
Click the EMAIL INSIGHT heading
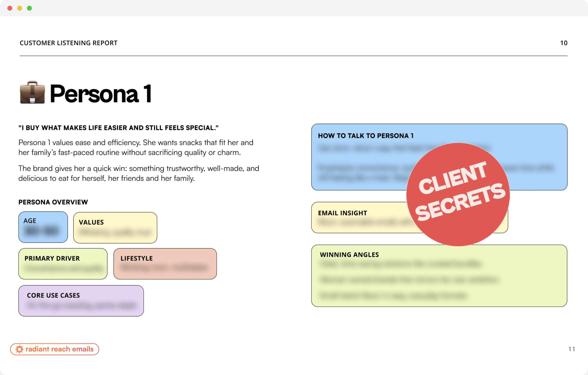coord(342,213)
